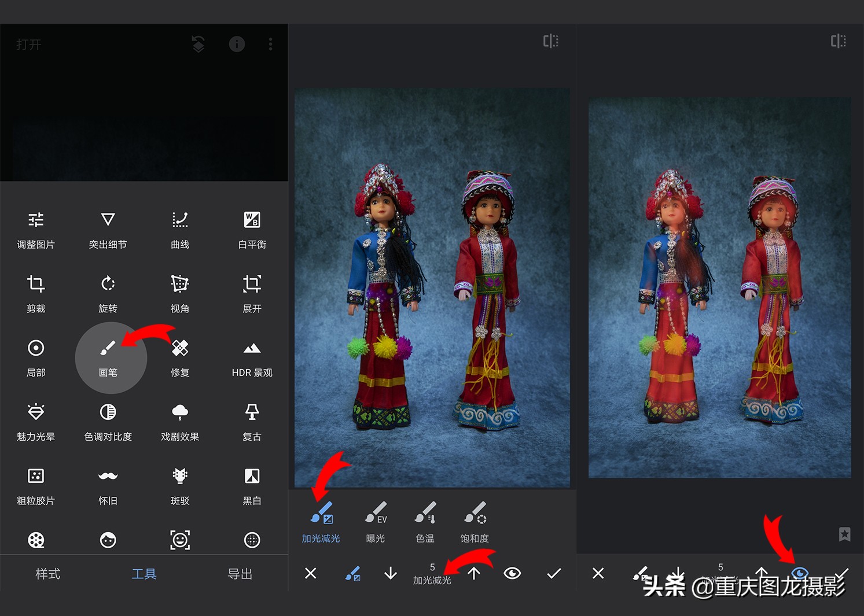Click the down arrow to decrease brush strength

391,573
